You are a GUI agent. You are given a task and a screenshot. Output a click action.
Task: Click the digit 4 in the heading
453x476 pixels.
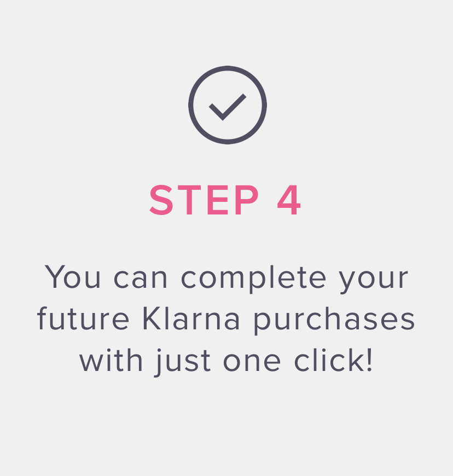[x=289, y=200]
